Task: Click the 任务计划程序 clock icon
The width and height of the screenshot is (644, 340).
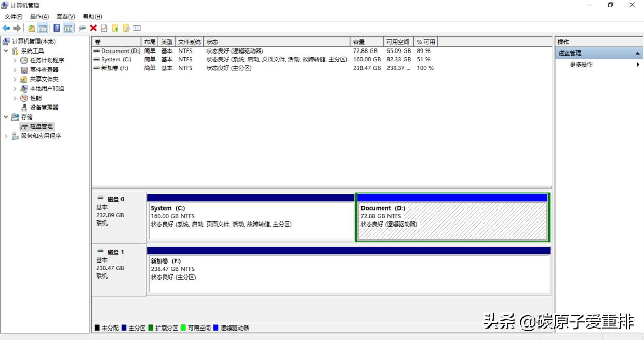Action: click(x=24, y=60)
